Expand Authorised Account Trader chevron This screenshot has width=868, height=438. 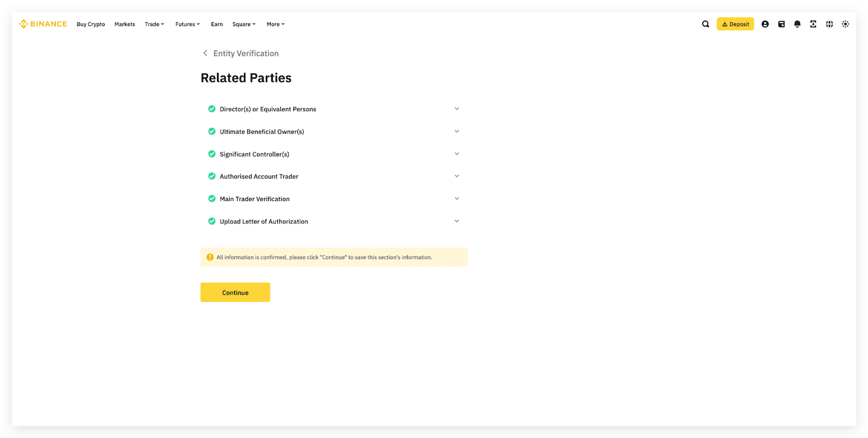coord(457,176)
